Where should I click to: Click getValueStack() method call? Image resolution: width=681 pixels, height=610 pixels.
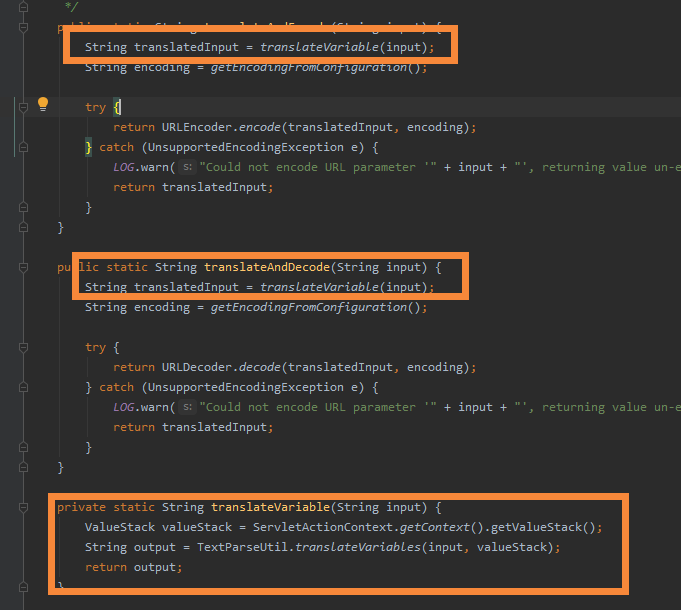point(542,527)
